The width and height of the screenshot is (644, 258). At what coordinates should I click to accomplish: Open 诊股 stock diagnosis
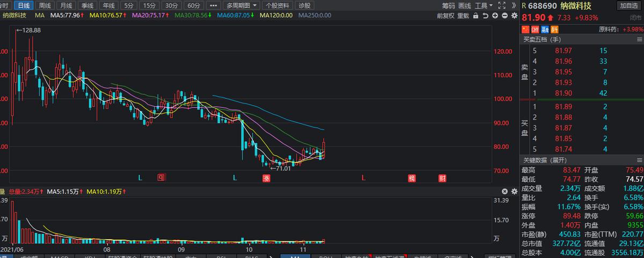tap(304, 5)
